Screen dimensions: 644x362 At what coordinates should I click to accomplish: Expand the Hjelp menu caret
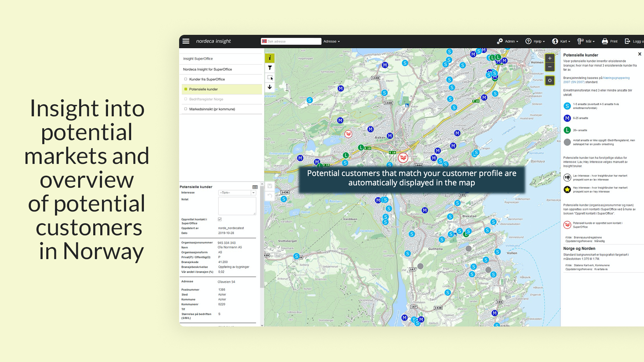[x=544, y=42]
